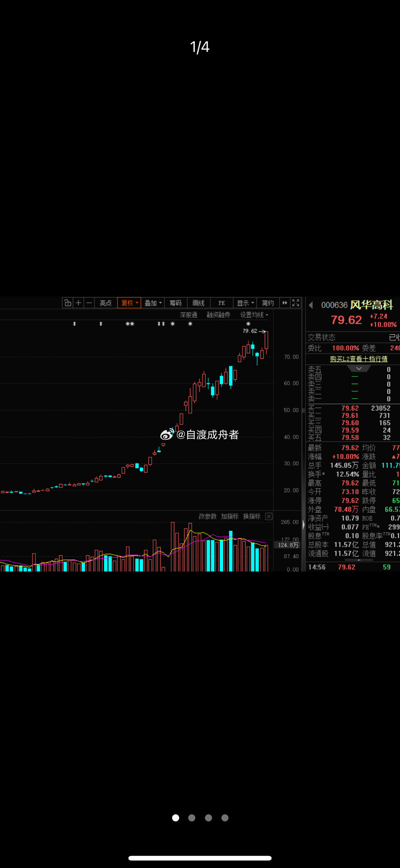Click the 涨幅 value +10.00%

(346, 456)
